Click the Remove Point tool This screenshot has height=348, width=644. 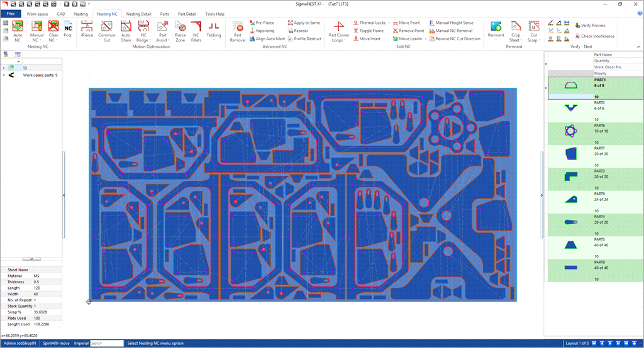click(x=408, y=31)
